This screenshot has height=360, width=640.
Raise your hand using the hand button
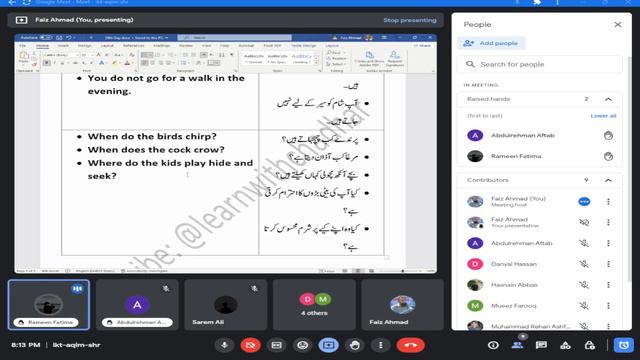[355, 345]
